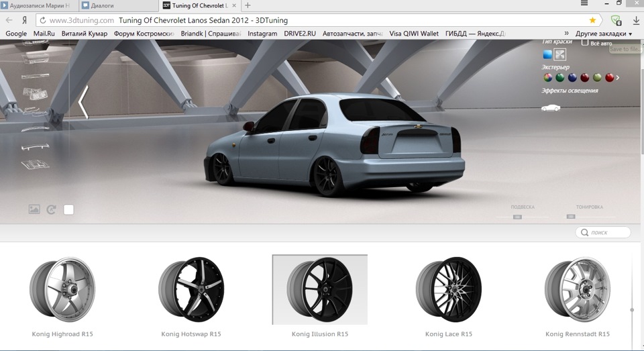Viewport: 644px width, 351px height.
Task: Open the background image picker icon
Action: (34, 209)
